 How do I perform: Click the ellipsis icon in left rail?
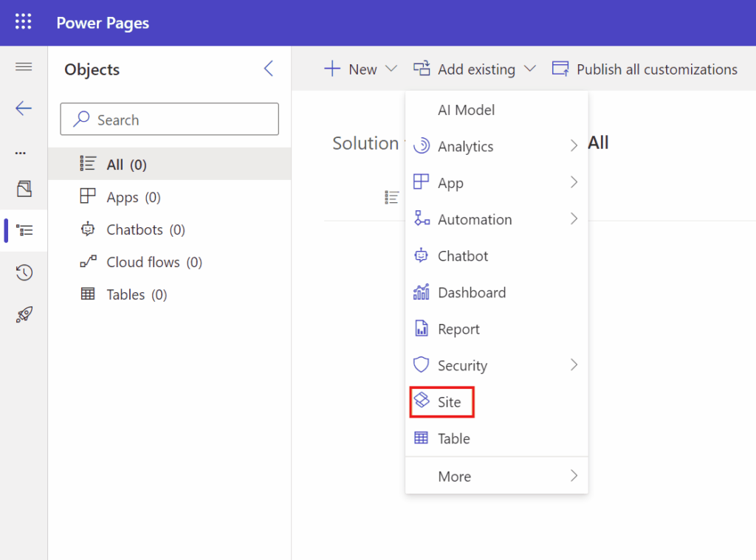[x=21, y=153]
